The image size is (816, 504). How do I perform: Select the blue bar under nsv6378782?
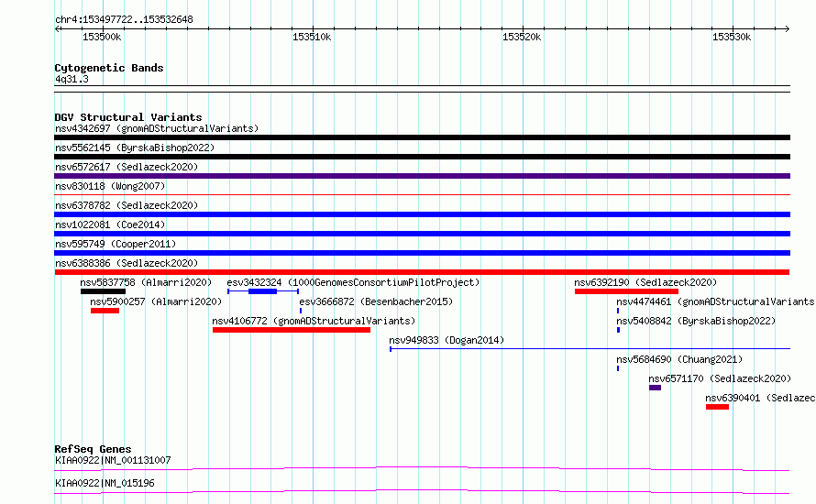(422, 214)
